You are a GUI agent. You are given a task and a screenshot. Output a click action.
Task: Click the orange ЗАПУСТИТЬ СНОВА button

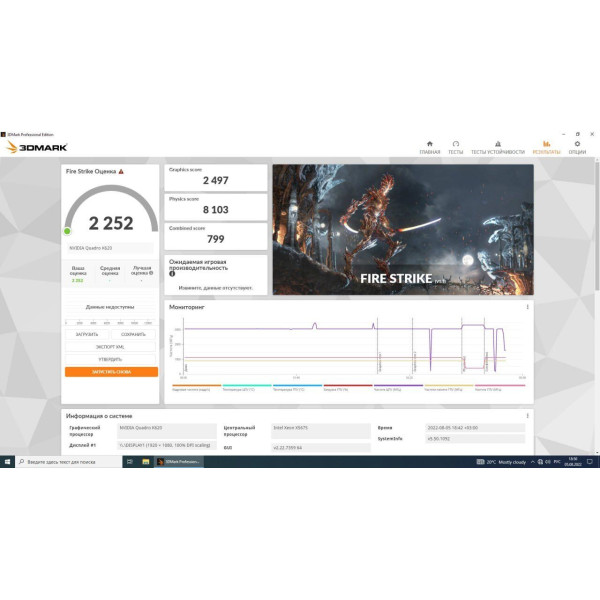111,372
